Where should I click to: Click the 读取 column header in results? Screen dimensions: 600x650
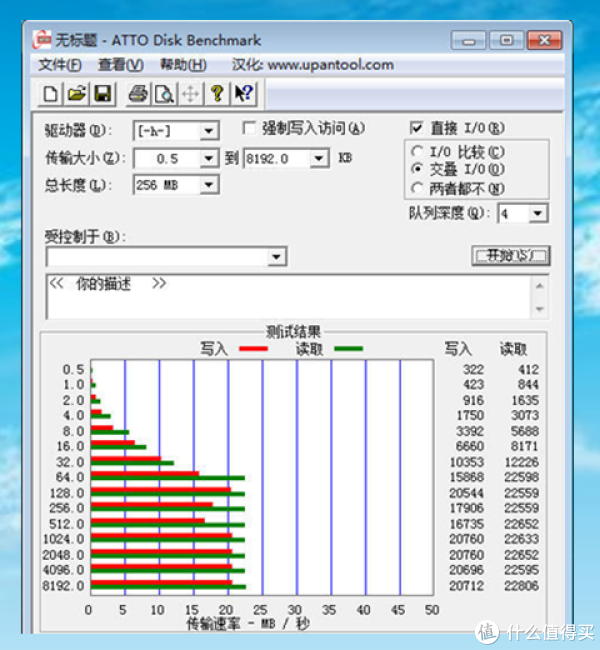(x=513, y=349)
